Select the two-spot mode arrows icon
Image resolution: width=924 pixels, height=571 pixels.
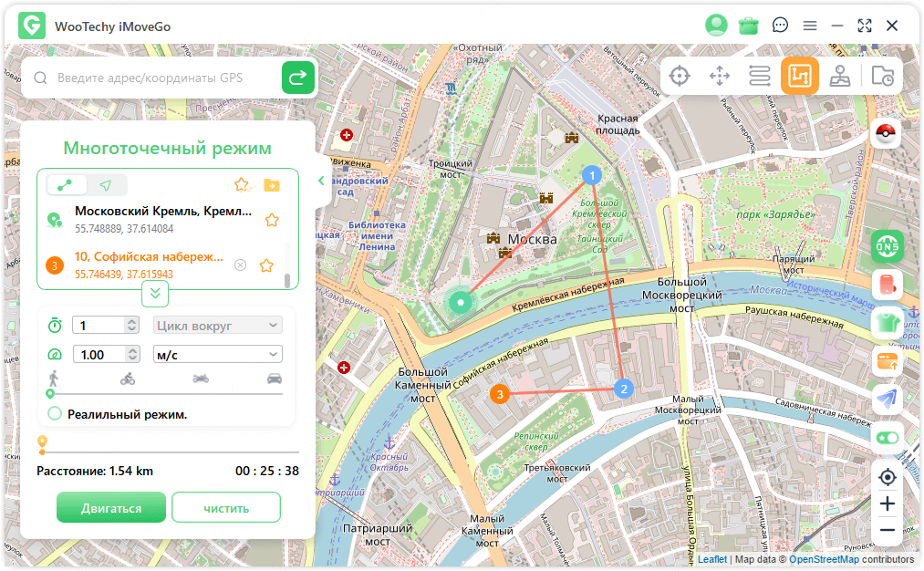tap(721, 77)
